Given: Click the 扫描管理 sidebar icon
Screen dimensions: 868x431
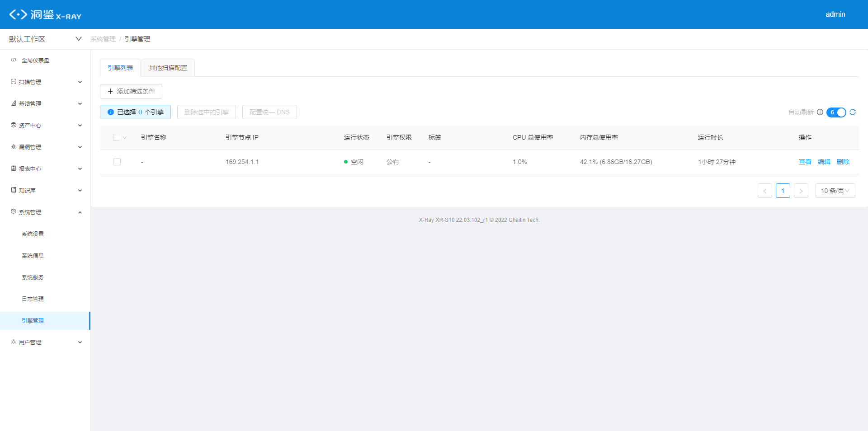Looking at the screenshot, I should click(x=14, y=82).
